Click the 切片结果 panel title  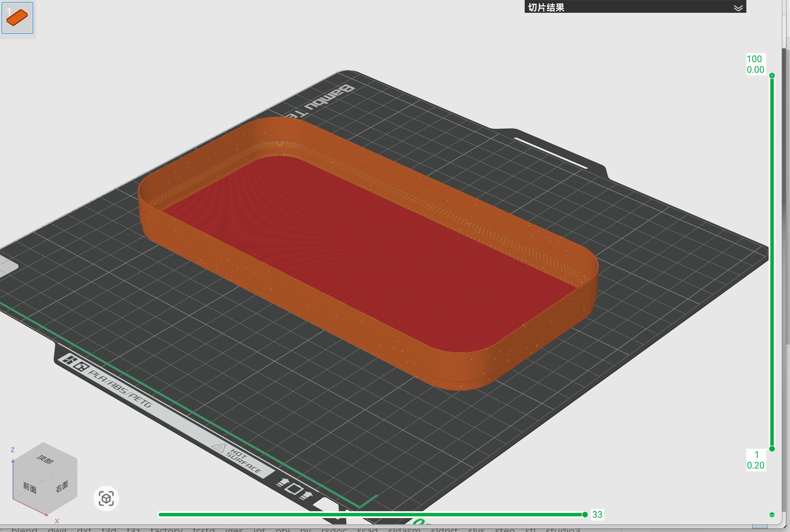(546, 7)
